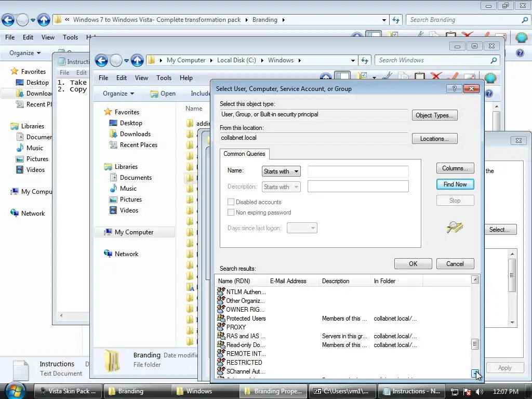Open the Organize dropdown in the Windows folder window

[118, 94]
